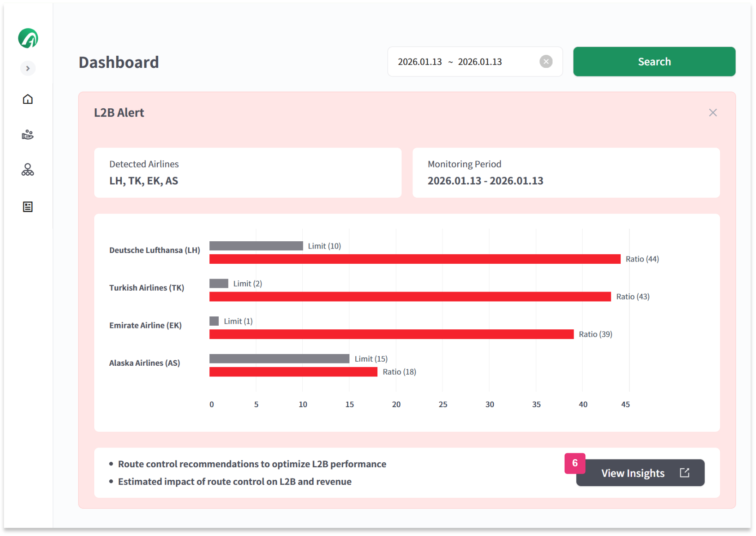Open View Insights
The width and height of the screenshot is (756, 536).
point(633,473)
